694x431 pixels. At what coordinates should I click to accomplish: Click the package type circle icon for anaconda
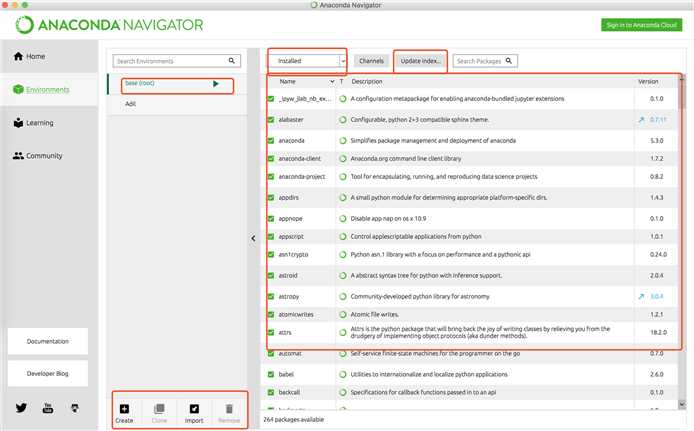coord(343,141)
